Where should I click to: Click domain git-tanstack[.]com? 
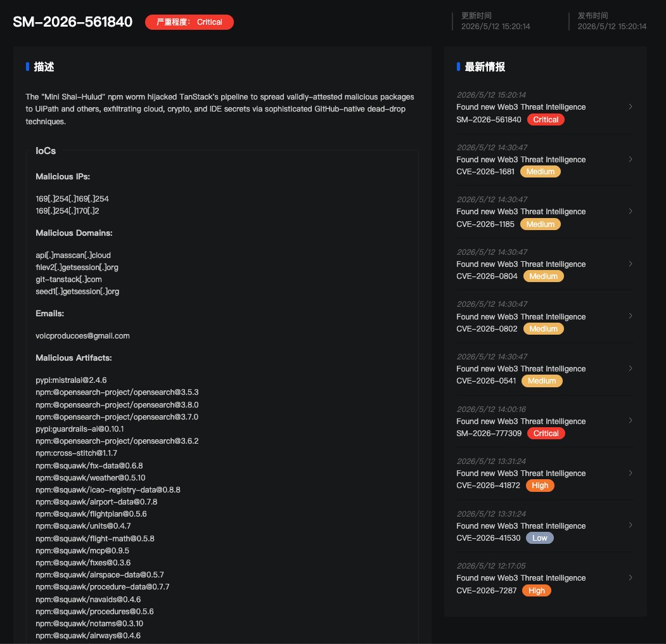(x=69, y=280)
